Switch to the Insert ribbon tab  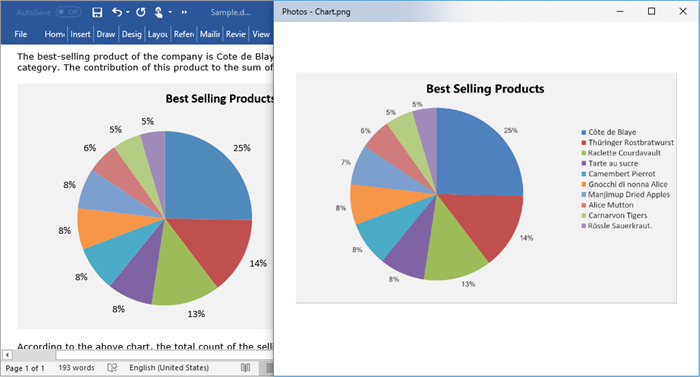click(80, 34)
